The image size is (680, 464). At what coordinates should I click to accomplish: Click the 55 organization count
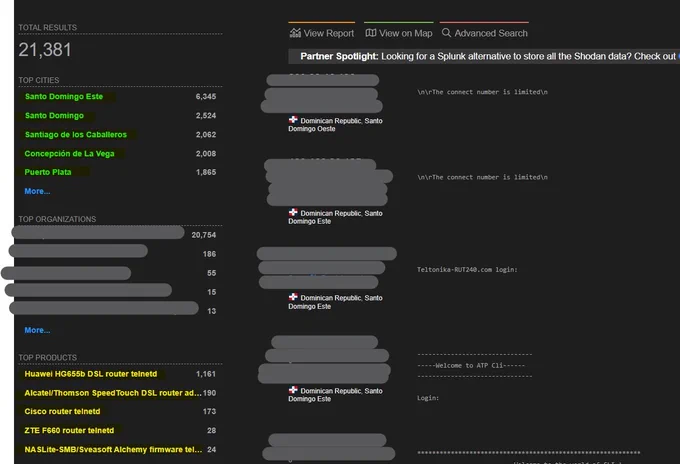point(212,273)
